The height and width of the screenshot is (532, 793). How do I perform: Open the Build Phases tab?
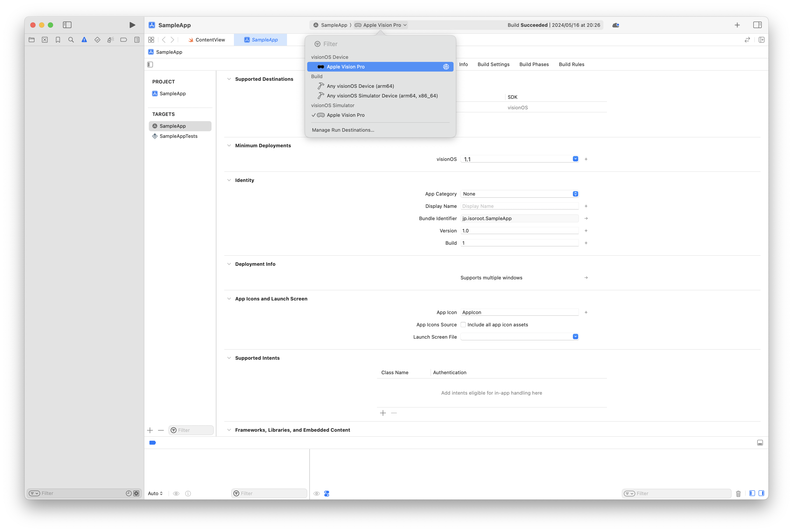pyautogui.click(x=534, y=65)
